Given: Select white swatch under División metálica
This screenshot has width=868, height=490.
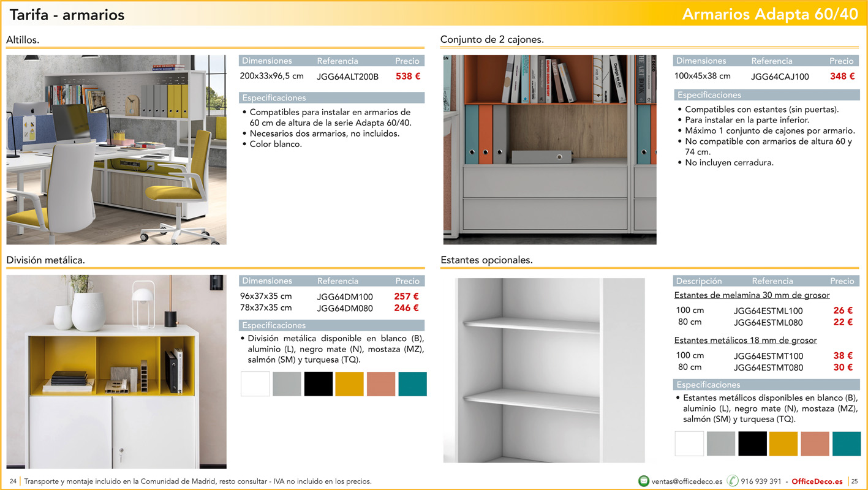Looking at the screenshot, I should point(255,384).
